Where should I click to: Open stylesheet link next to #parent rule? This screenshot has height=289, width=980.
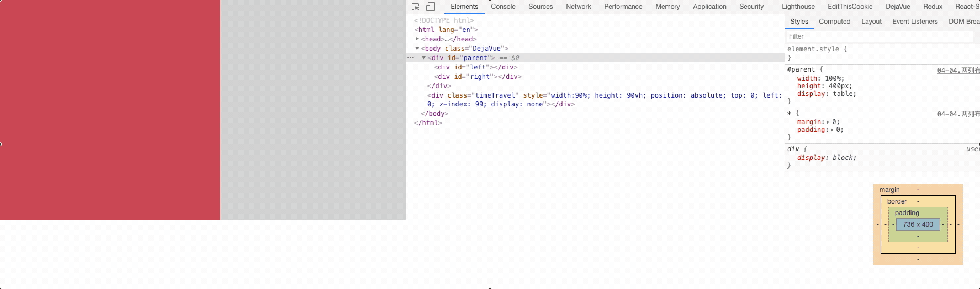(958, 70)
